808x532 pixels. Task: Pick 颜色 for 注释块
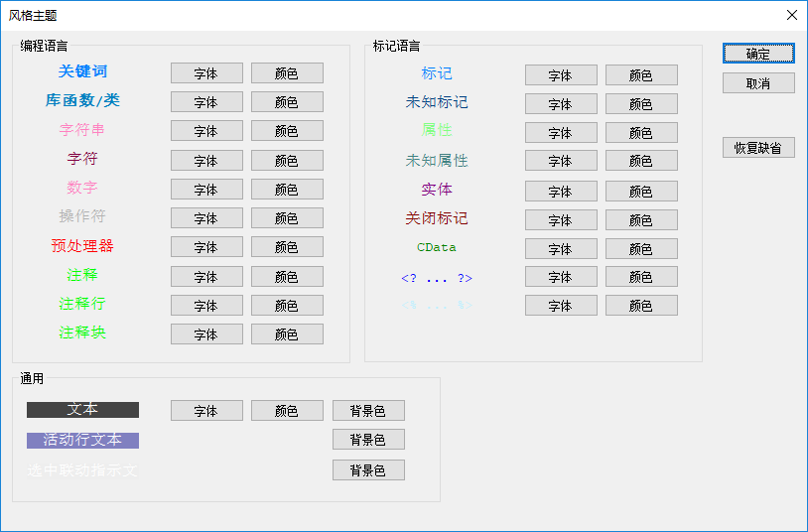click(287, 334)
